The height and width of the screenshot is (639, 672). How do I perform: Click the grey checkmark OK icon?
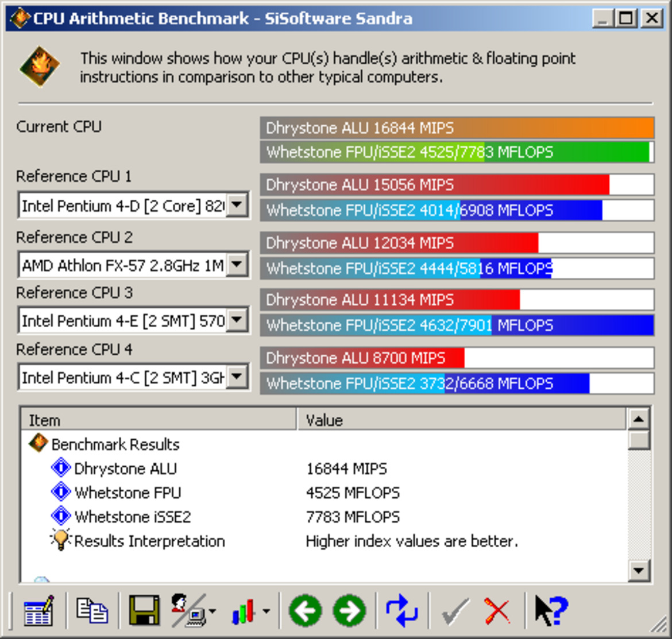455,611
